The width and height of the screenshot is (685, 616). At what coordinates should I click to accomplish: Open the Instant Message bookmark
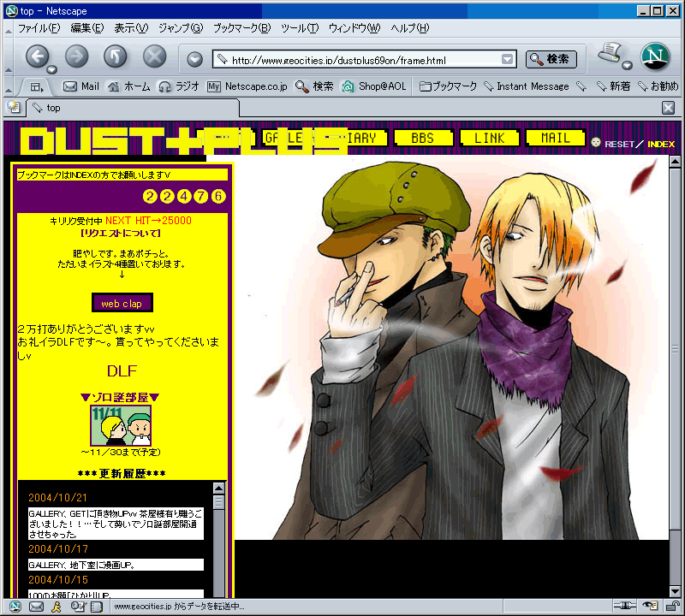[x=527, y=86]
